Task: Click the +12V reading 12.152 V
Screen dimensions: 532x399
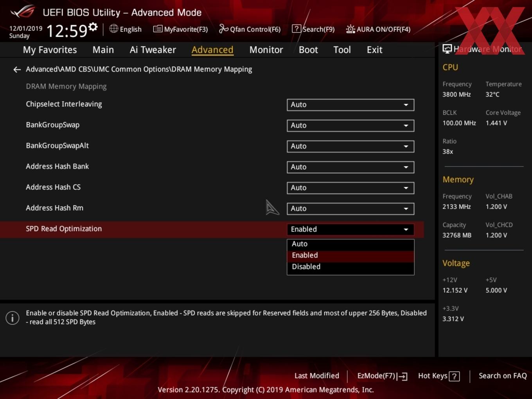Action: coord(455,290)
